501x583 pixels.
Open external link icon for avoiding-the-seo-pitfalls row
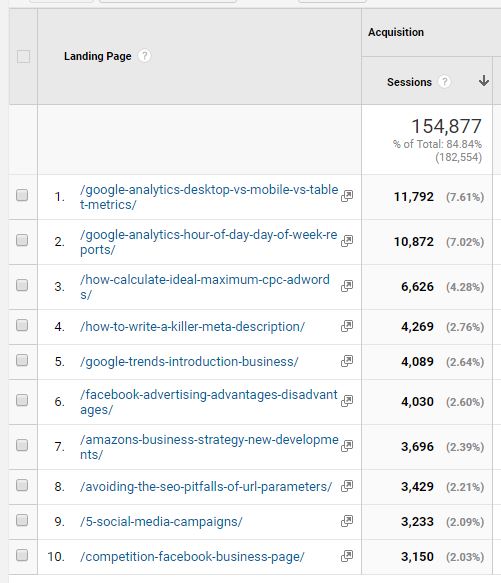347,486
